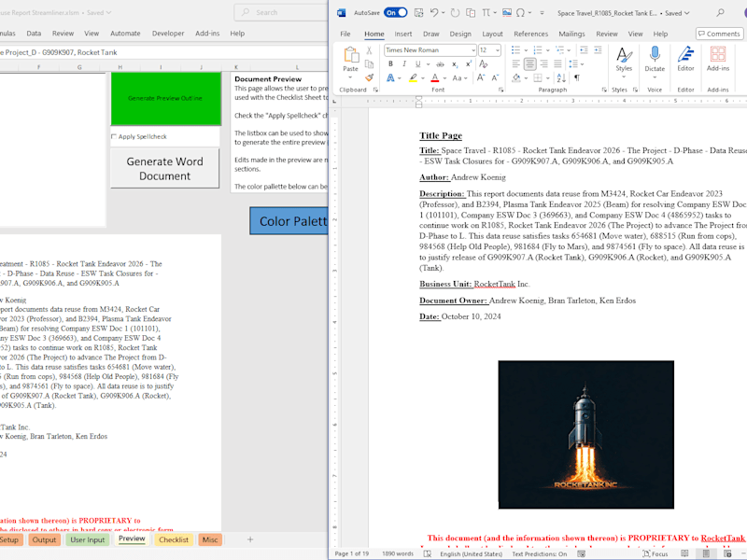Toggle Underline formatting
Screen dimensions: 747x560
pyautogui.click(x=417, y=63)
